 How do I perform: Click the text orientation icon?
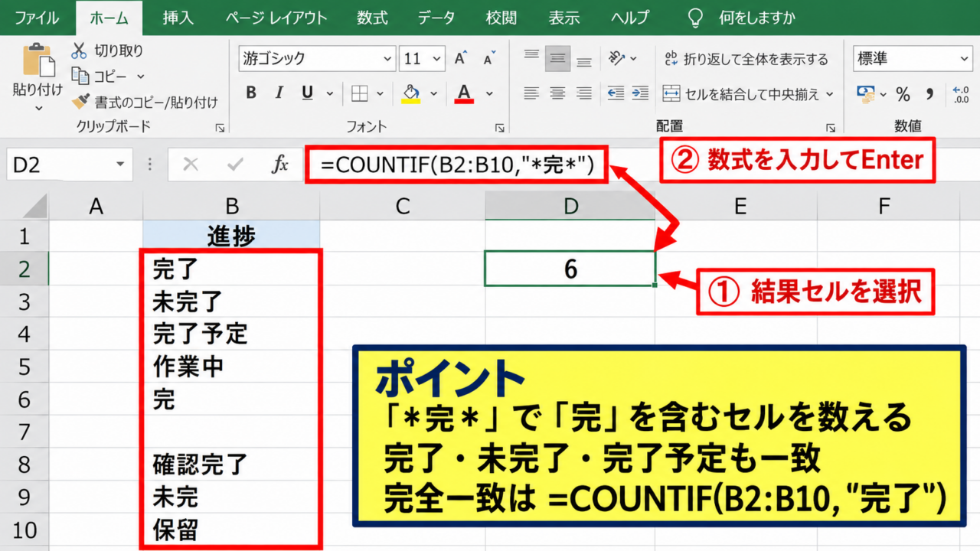(617, 58)
